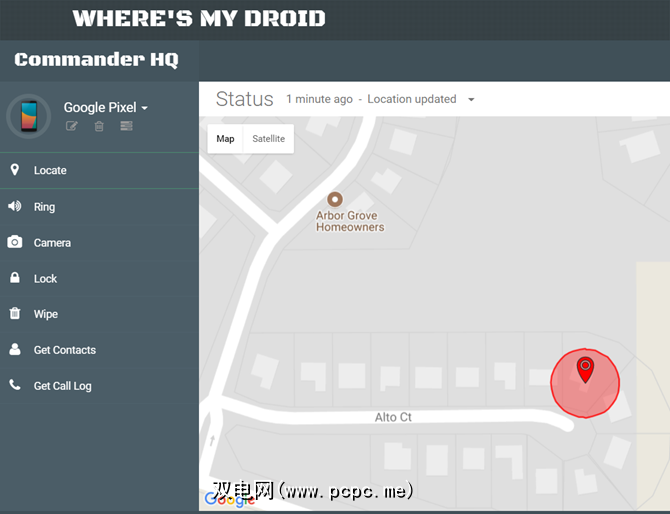670x514 pixels.
Task: Click the device list server icon
Action: pos(126,126)
